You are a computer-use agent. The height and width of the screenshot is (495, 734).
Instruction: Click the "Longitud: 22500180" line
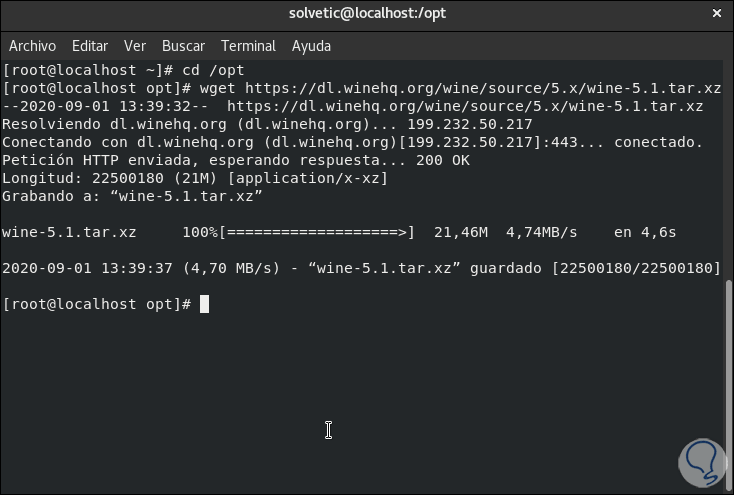[195, 178]
